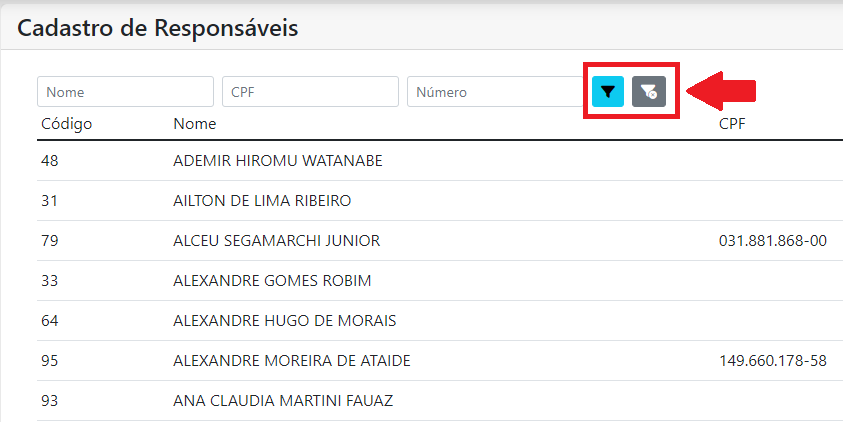Click the Cadastro de Responsáveis heading
Screen dimensions: 843x422
pyautogui.click(x=158, y=28)
